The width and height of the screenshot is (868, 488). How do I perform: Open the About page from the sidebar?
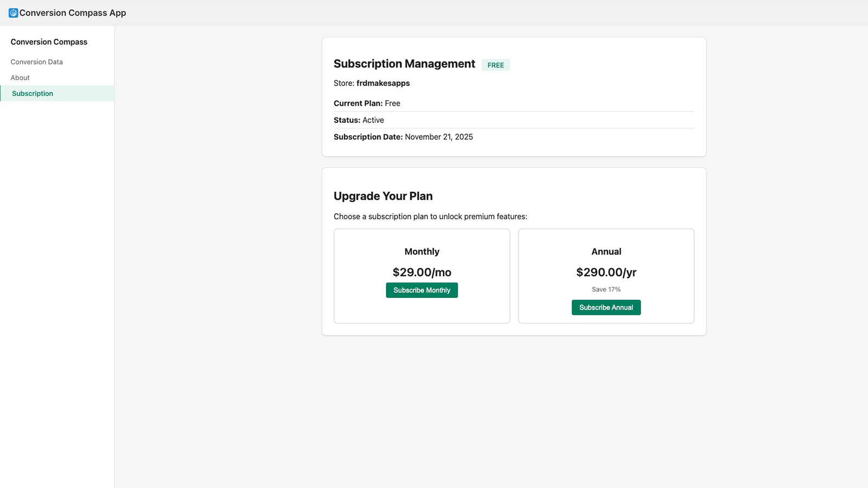(x=20, y=78)
